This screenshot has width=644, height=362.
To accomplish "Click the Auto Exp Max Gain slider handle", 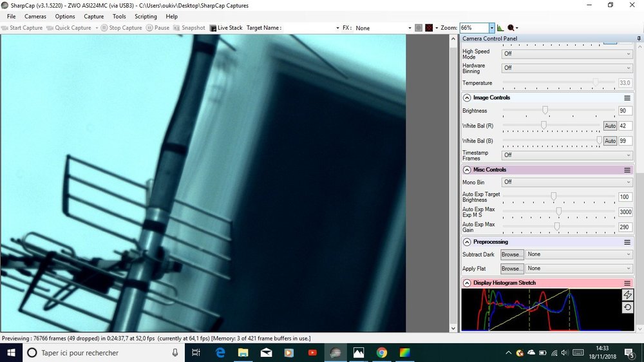I will 557,226.
